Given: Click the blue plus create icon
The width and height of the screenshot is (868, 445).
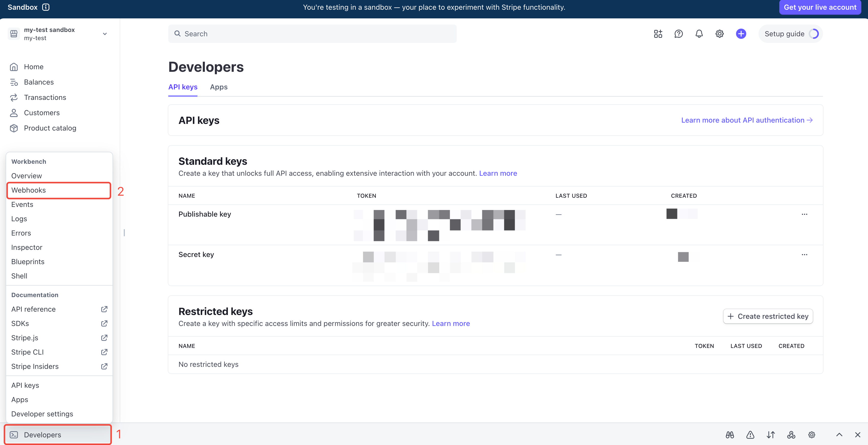Looking at the screenshot, I should [741, 34].
